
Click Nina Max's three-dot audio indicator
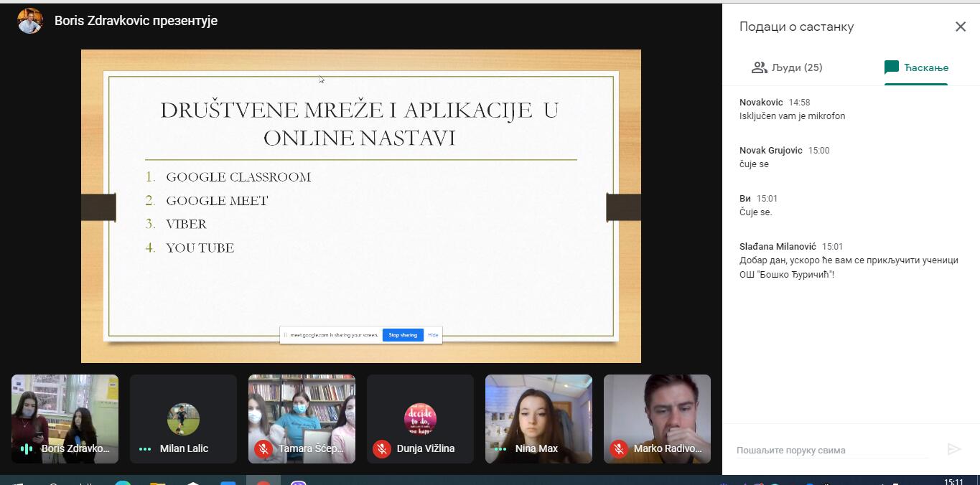(500, 448)
